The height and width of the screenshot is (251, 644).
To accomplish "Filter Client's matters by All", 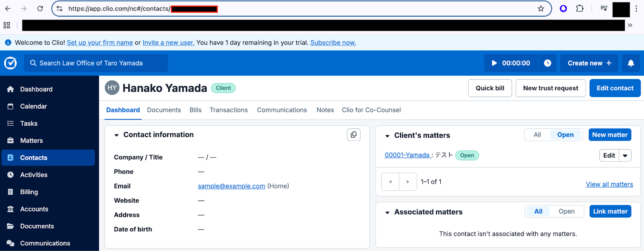I will click(x=537, y=135).
